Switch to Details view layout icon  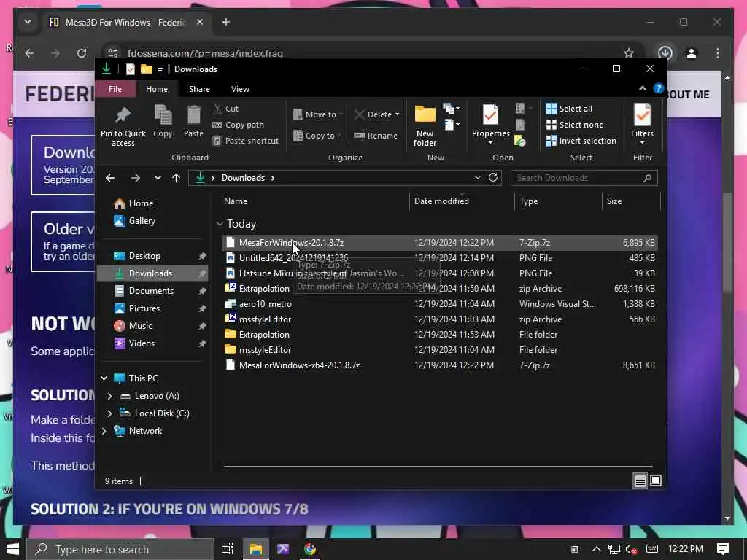point(640,481)
